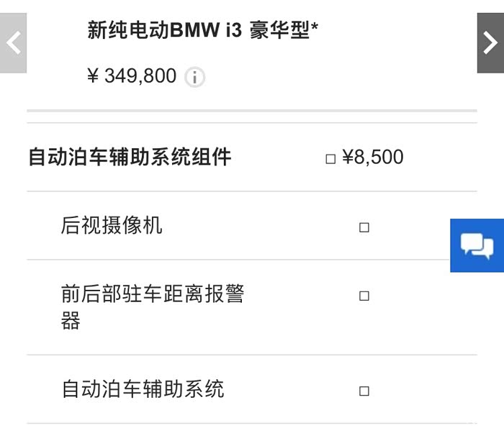Screen dimensions: 504x428
Task: Go to next model with right arrow
Action: tap(490, 42)
